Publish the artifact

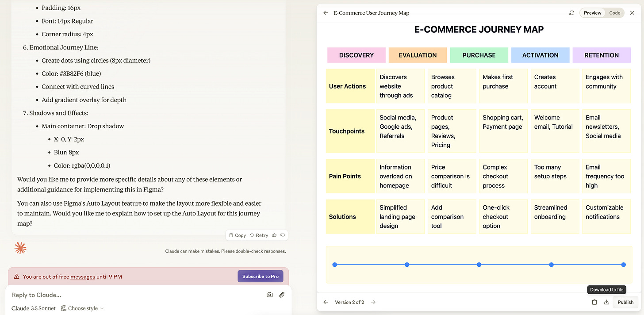[x=625, y=302]
